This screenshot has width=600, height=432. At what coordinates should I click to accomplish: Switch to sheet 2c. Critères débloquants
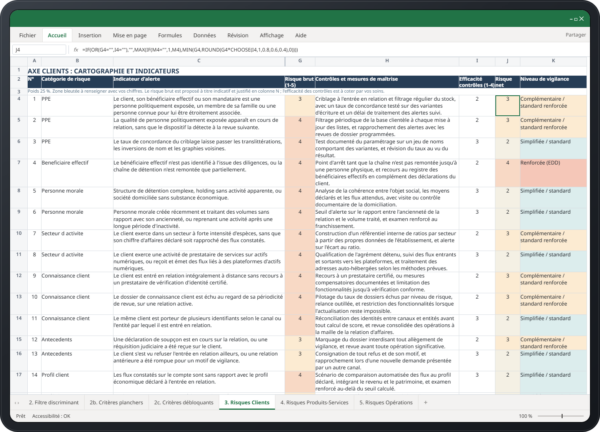(x=183, y=402)
